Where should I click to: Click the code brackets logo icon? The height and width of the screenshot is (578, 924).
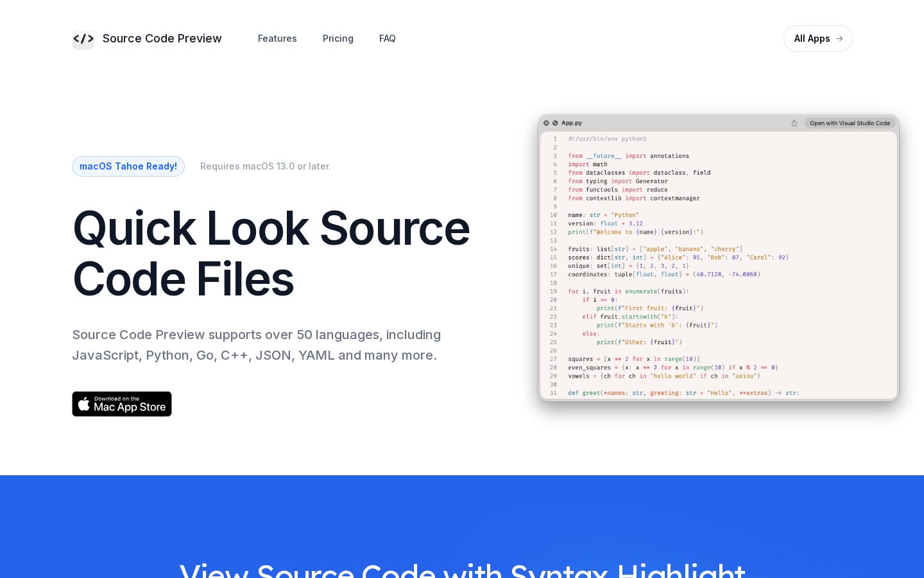pyautogui.click(x=83, y=39)
